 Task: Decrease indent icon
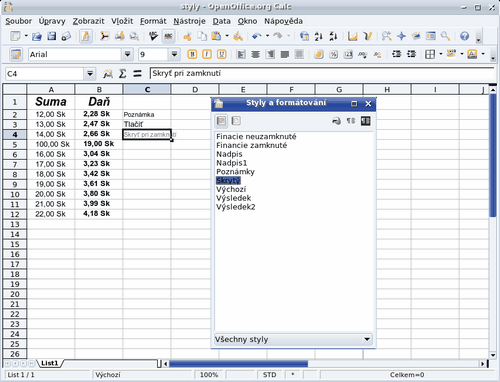(397, 54)
